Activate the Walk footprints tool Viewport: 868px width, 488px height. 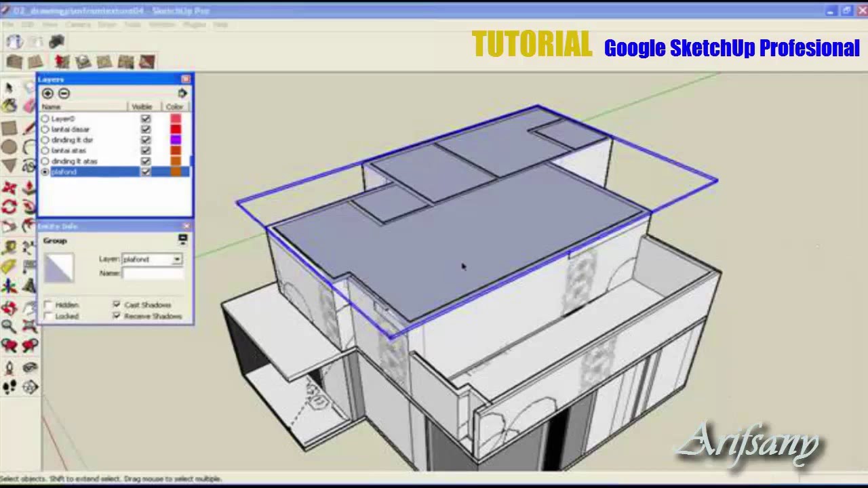(x=9, y=387)
